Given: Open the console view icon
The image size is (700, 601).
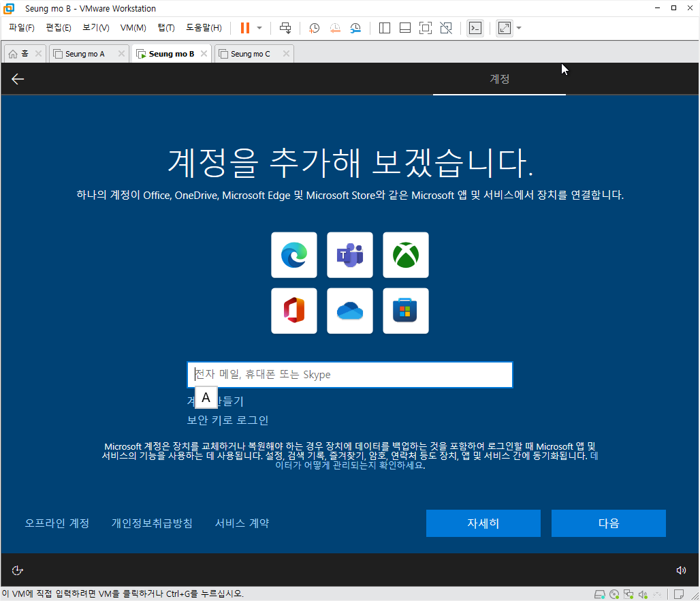Looking at the screenshot, I should coord(475,28).
